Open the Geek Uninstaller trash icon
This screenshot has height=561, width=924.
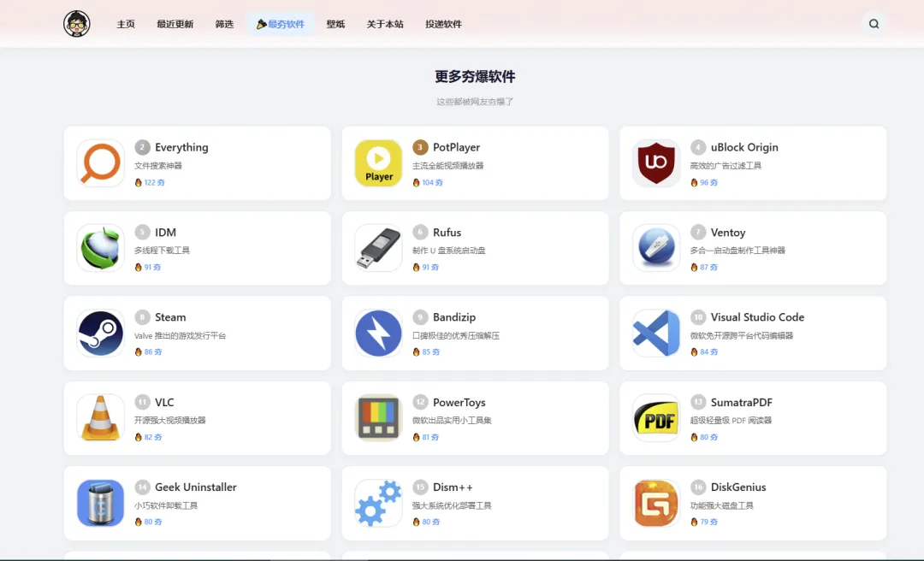[100, 503]
